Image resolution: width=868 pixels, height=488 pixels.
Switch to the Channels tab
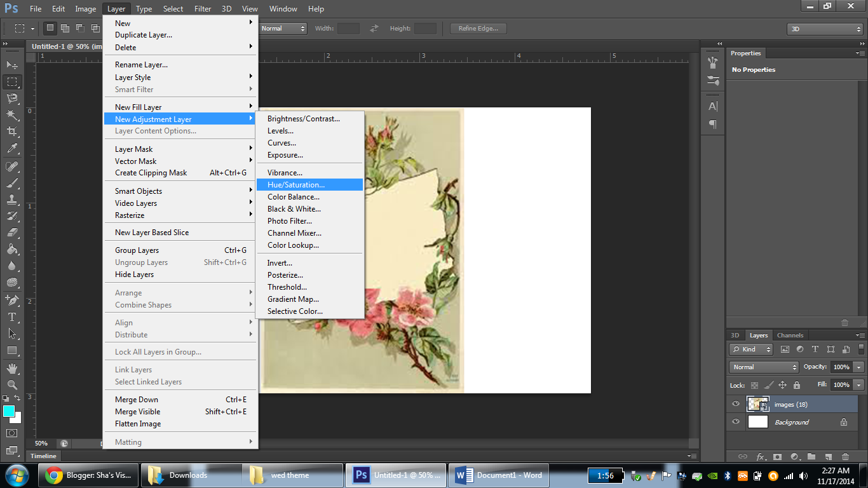click(x=790, y=335)
